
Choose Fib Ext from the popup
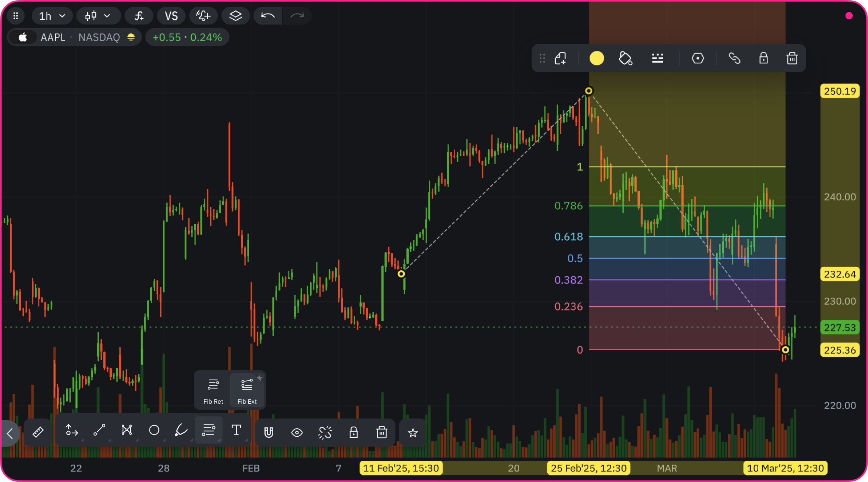click(x=247, y=390)
